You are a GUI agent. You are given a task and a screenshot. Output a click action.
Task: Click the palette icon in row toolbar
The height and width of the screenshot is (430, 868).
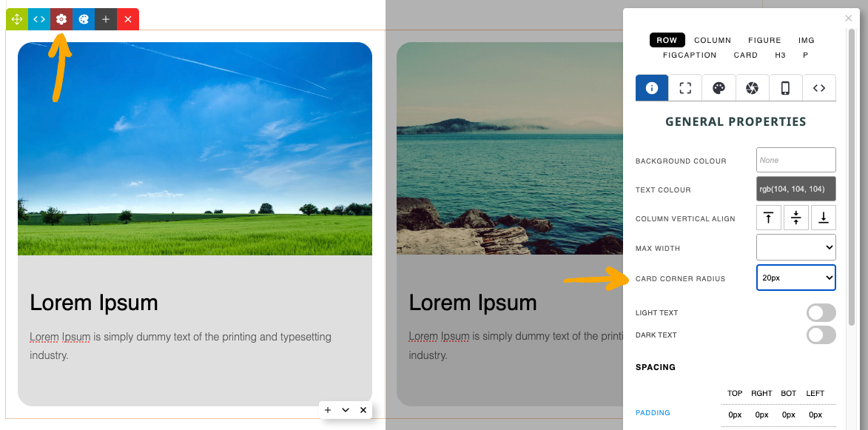[84, 19]
